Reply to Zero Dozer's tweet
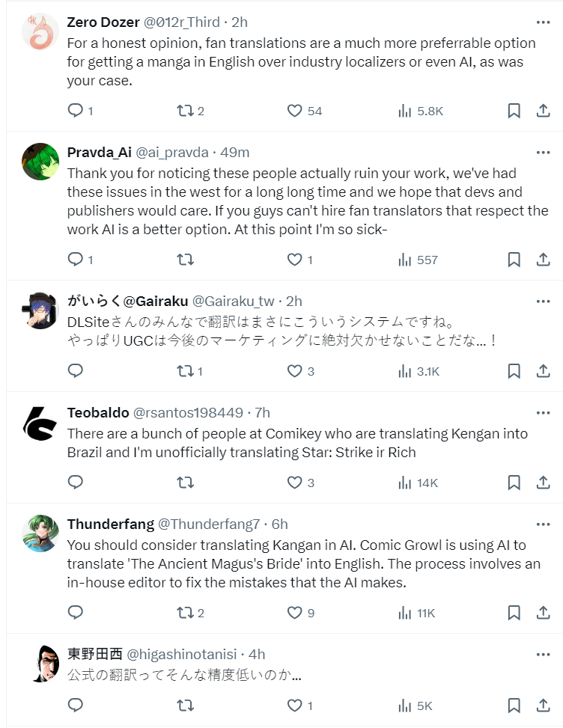 coord(76,111)
